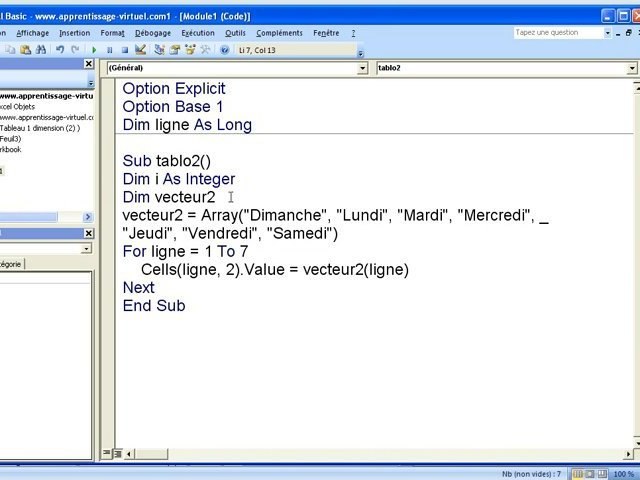Undo the last edit
Viewport: 640px width, 480px height.
click(60, 50)
